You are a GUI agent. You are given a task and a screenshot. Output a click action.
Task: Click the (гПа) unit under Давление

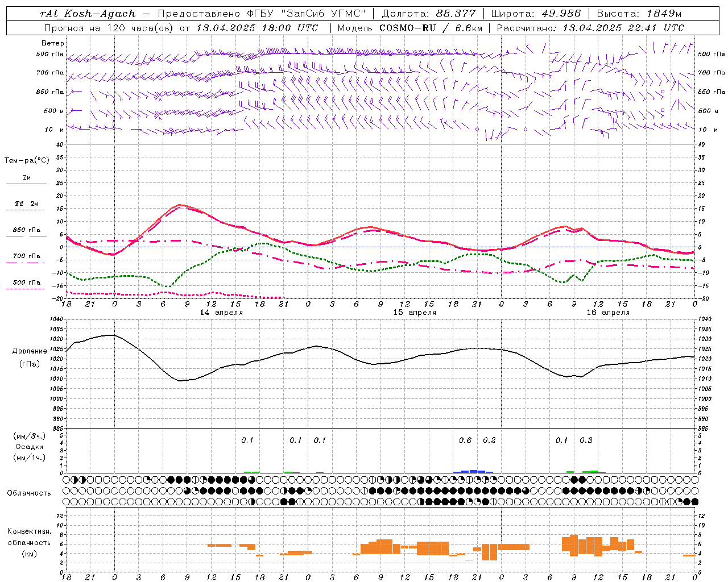click(x=30, y=364)
